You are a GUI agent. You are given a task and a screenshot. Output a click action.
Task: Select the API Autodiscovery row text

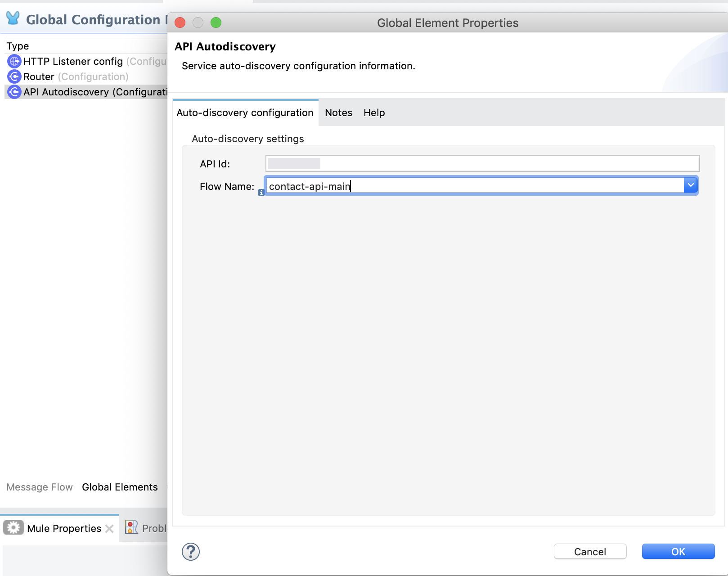click(95, 92)
